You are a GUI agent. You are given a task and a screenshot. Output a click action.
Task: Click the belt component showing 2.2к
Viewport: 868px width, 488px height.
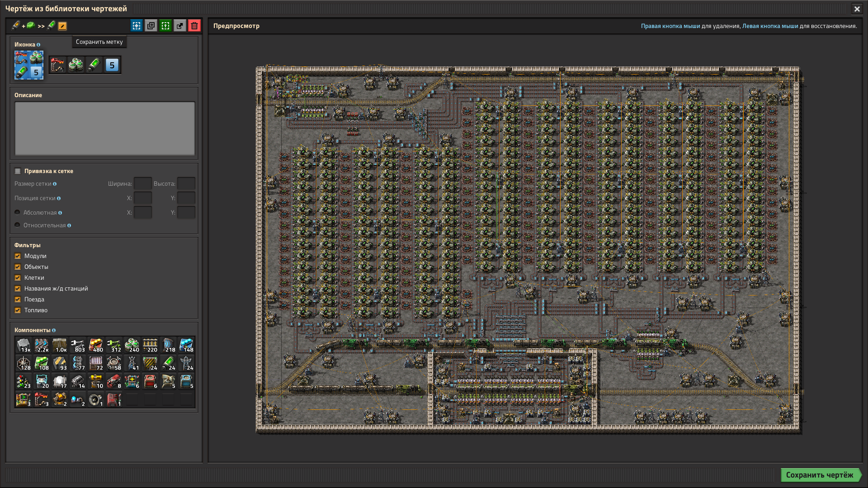coord(42,345)
